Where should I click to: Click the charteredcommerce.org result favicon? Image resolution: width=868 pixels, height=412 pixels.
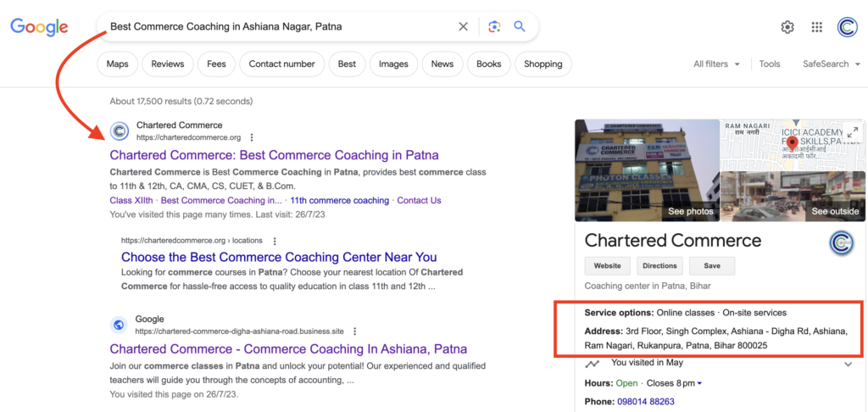(x=119, y=131)
